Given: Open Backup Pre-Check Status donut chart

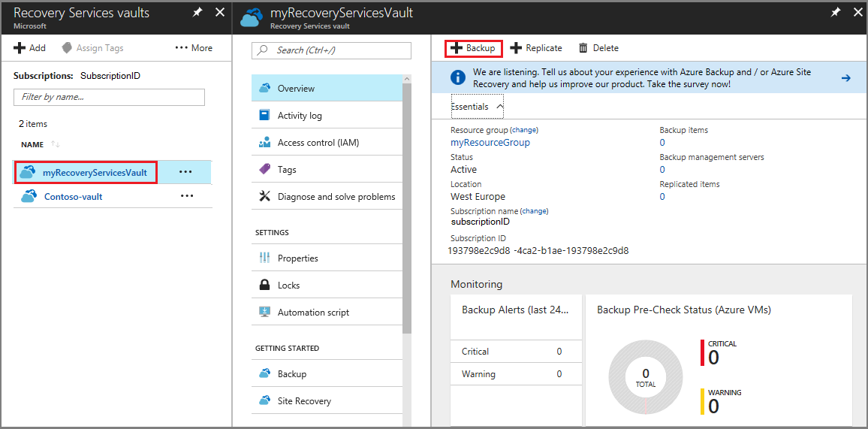Looking at the screenshot, I should pos(646,376).
